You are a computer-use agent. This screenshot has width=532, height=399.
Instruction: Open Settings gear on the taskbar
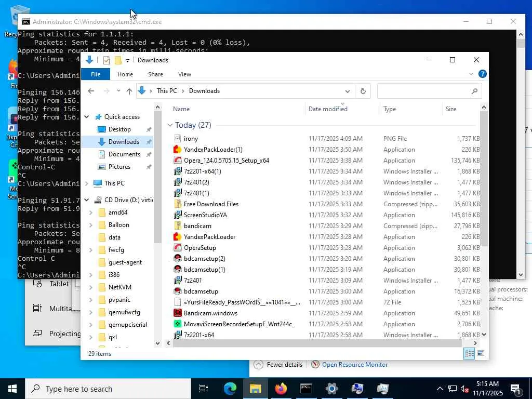click(x=331, y=389)
